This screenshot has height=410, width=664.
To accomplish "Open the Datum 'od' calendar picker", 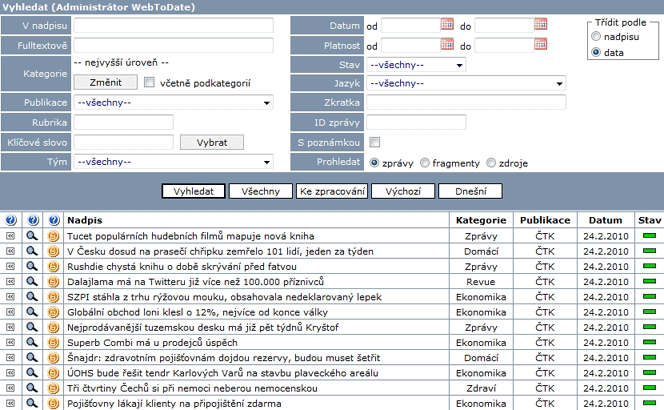I will tap(448, 25).
